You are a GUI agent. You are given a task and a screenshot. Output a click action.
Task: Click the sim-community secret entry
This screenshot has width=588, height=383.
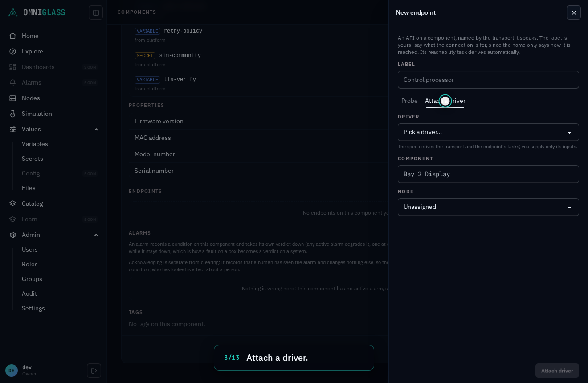click(259, 60)
